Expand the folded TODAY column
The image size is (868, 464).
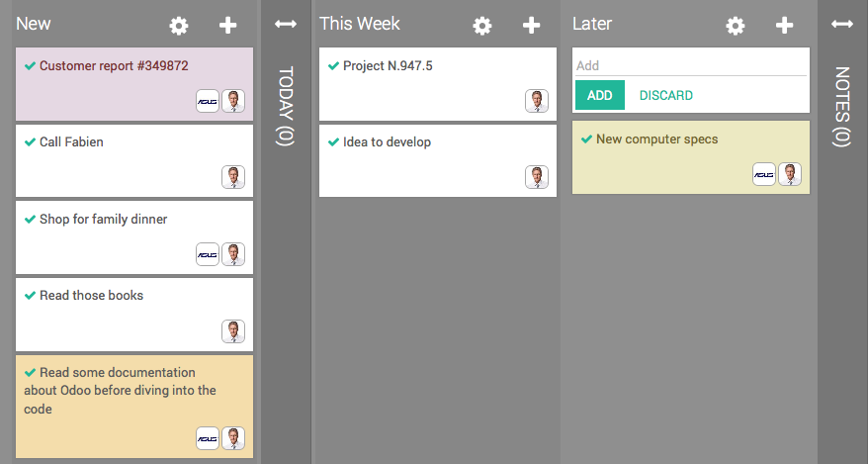[286, 24]
